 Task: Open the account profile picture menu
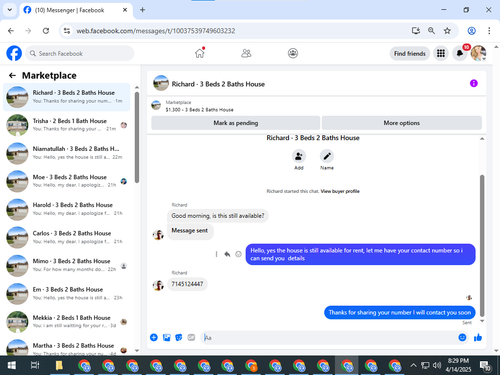coord(478,53)
